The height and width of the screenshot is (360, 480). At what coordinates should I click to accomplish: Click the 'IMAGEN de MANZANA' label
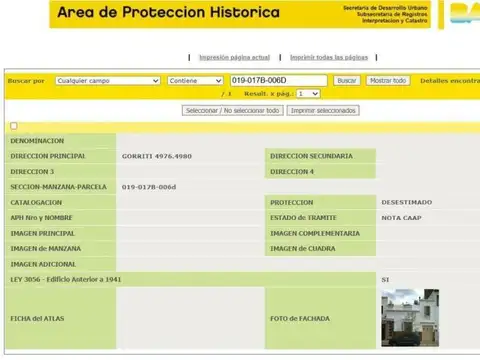(x=46, y=249)
